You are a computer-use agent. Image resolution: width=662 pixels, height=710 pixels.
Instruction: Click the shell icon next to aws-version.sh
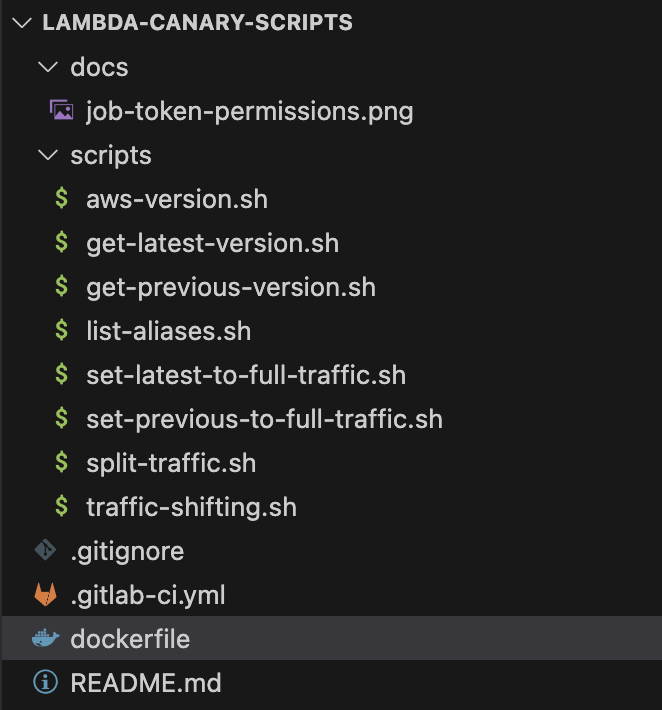tap(62, 198)
